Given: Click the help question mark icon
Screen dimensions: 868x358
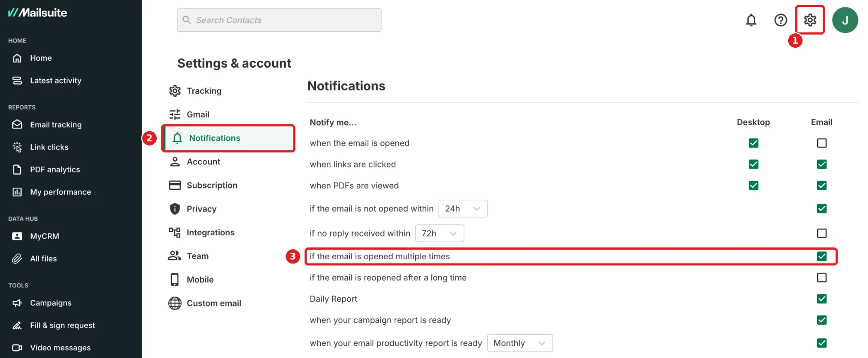Looking at the screenshot, I should [781, 20].
